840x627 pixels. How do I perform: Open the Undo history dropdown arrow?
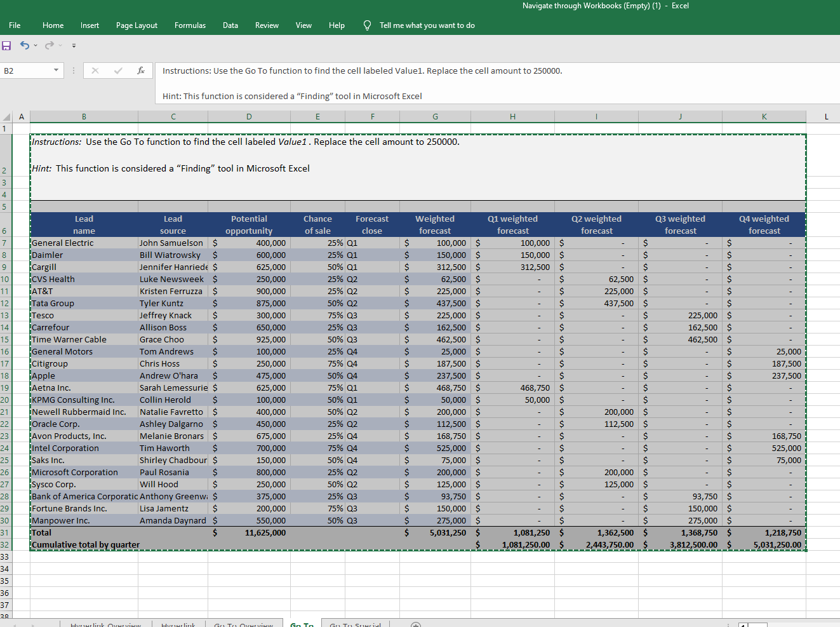36,45
